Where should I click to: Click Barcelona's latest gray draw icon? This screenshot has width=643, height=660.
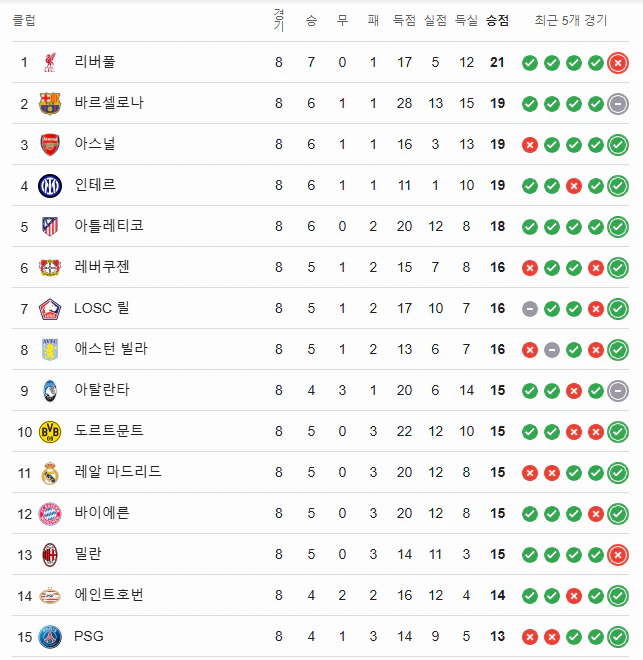click(x=618, y=104)
